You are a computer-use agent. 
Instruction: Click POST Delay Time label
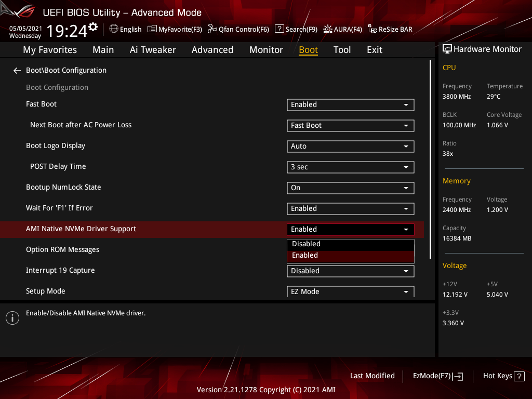pyautogui.click(x=58, y=167)
